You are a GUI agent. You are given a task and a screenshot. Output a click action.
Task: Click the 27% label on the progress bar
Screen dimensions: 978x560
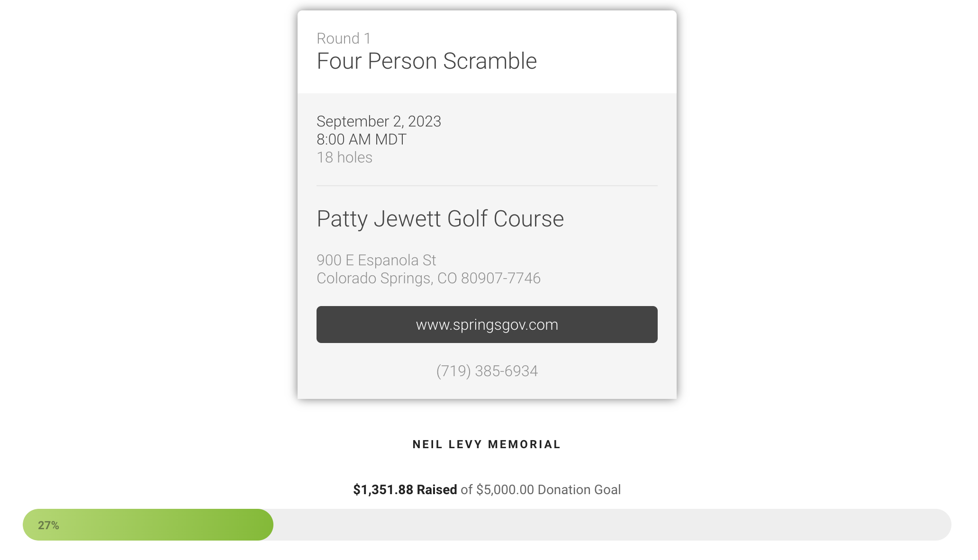(48, 525)
